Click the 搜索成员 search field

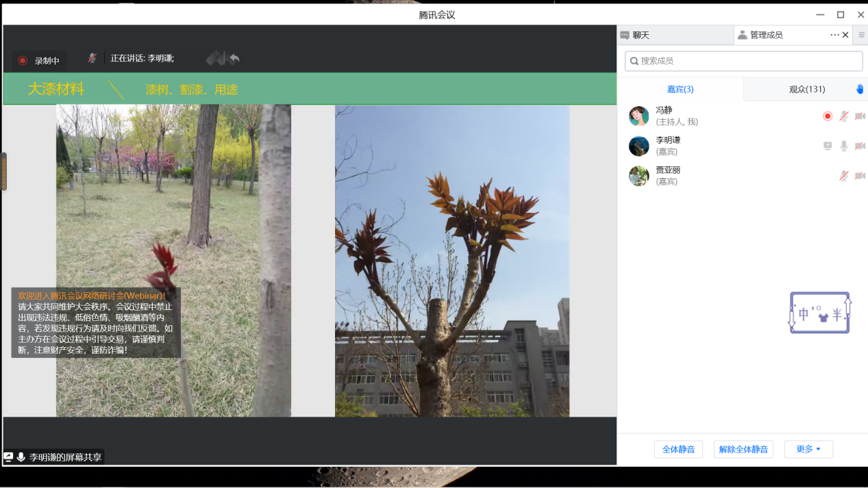tap(743, 61)
